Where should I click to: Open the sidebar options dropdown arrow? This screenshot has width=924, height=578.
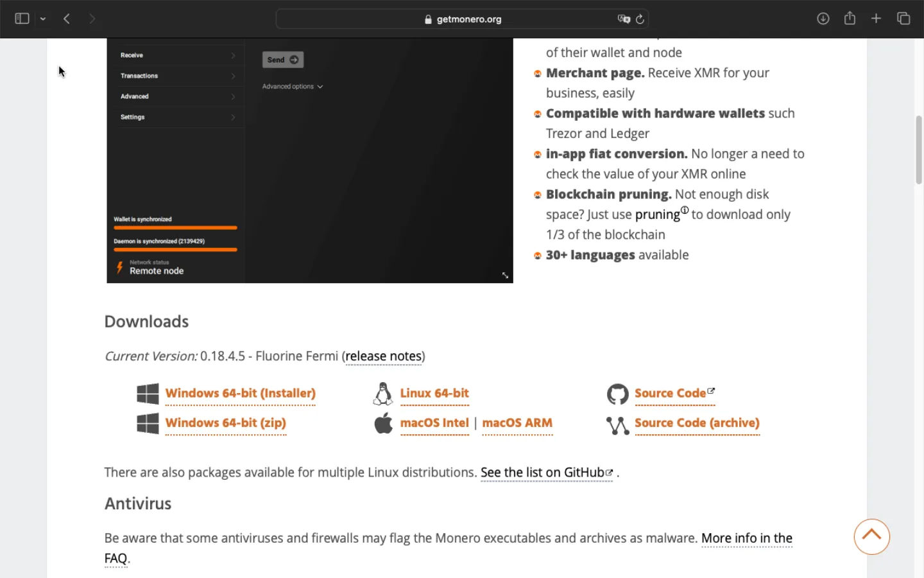pos(43,19)
